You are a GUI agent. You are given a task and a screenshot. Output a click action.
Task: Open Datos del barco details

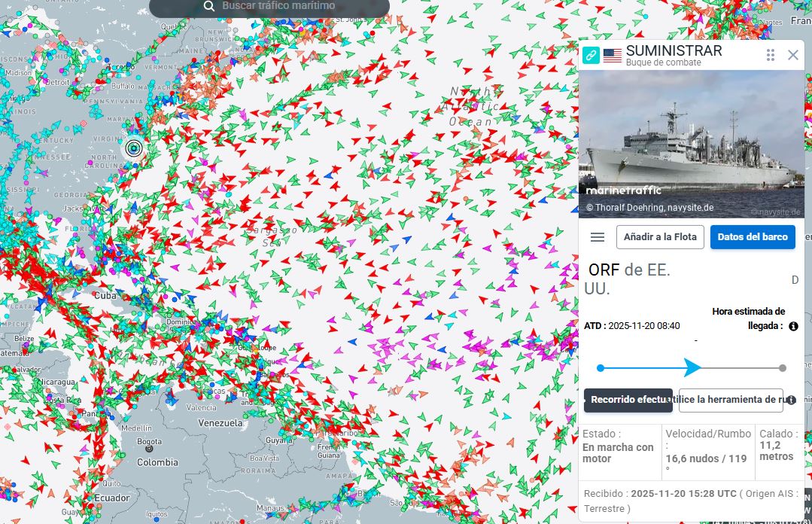click(752, 237)
